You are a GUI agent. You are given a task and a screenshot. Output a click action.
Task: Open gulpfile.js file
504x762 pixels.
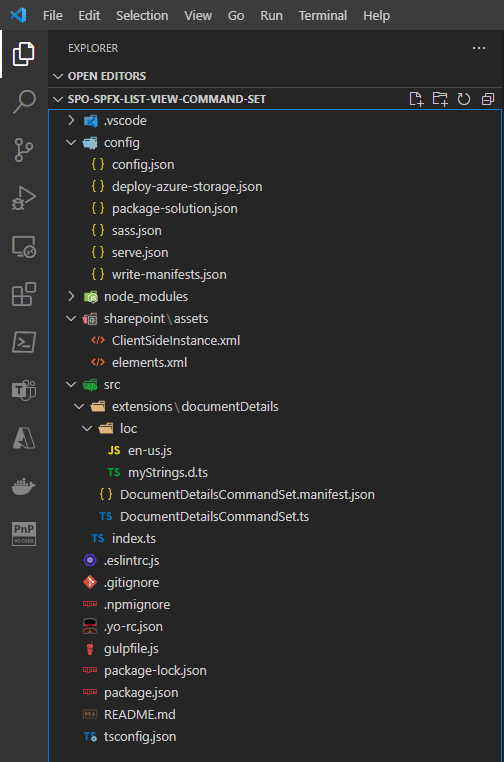click(x=275, y=649)
